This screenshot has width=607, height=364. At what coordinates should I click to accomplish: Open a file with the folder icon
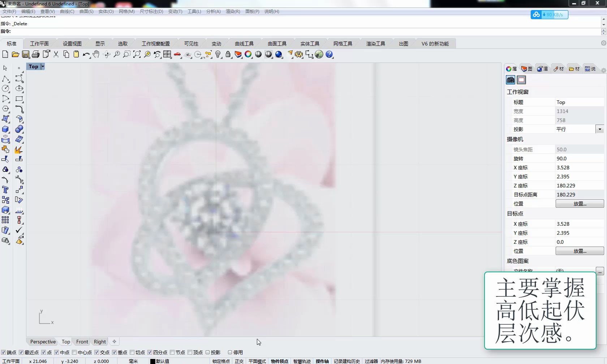pyautogui.click(x=15, y=55)
